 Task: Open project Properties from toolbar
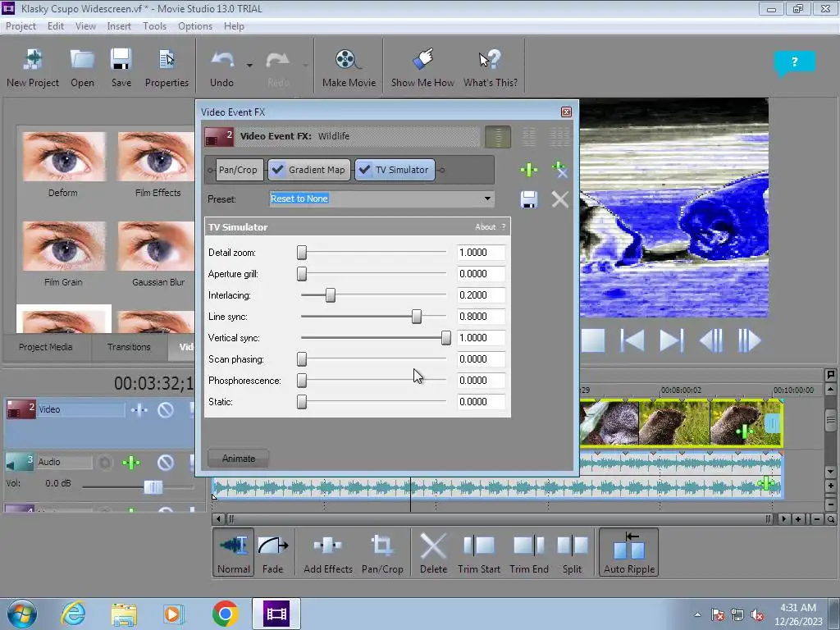(167, 67)
